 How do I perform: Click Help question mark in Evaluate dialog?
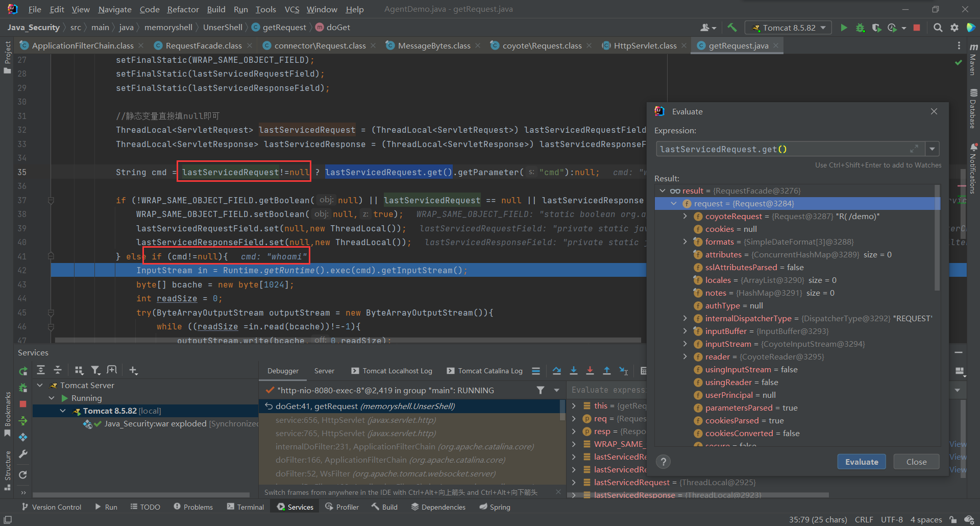(663, 462)
